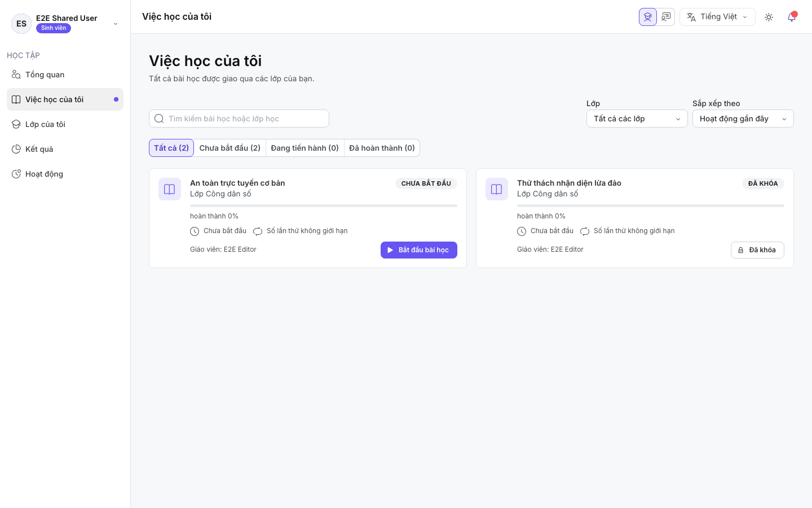Select the Đã hoàn thành (0) tab
Image resolution: width=812 pixels, height=508 pixels.
(382, 148)
